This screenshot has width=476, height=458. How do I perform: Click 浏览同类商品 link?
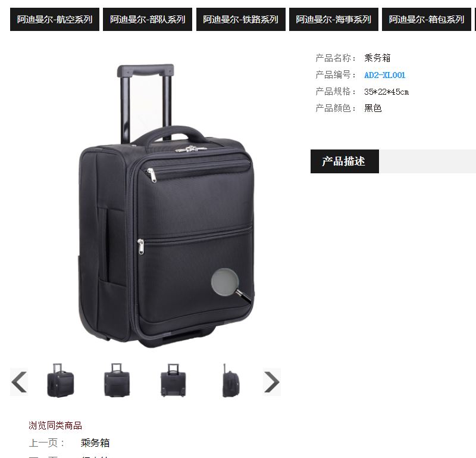pyautogui.click(x=55, y=425)
